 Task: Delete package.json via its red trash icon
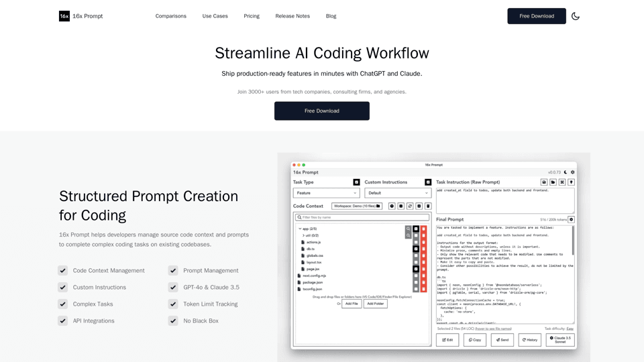pos(423,282)
